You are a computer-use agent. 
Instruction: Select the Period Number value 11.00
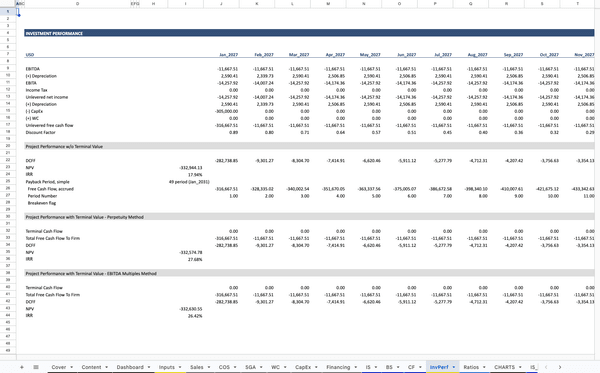589,196
